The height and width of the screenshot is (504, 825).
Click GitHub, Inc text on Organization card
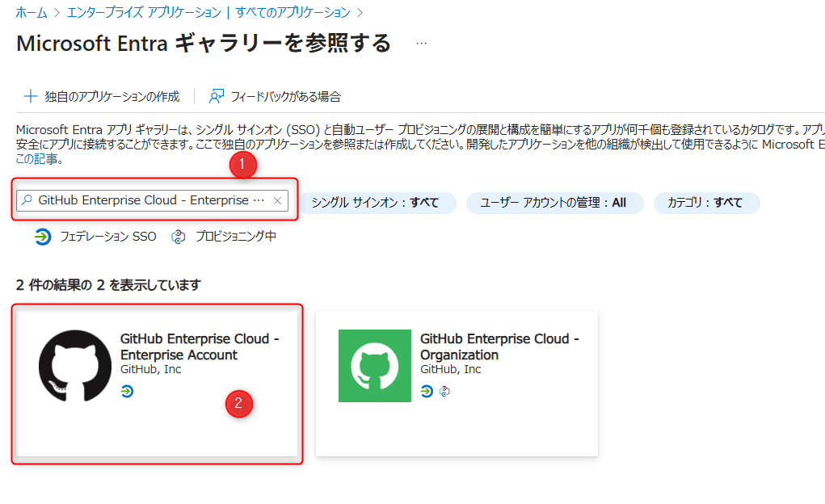coord(450,369)
